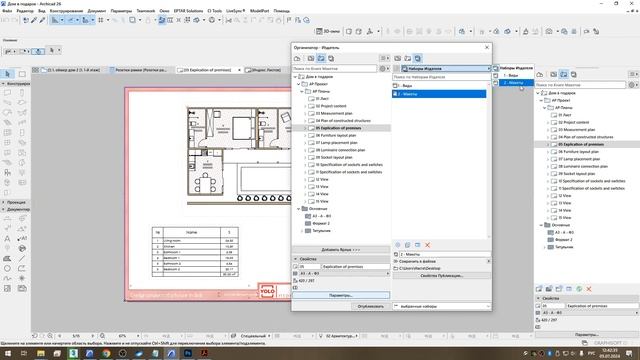Click Organizer layout search field
The width and height of the screenshot is (640, 360).
tap(335, 69)
